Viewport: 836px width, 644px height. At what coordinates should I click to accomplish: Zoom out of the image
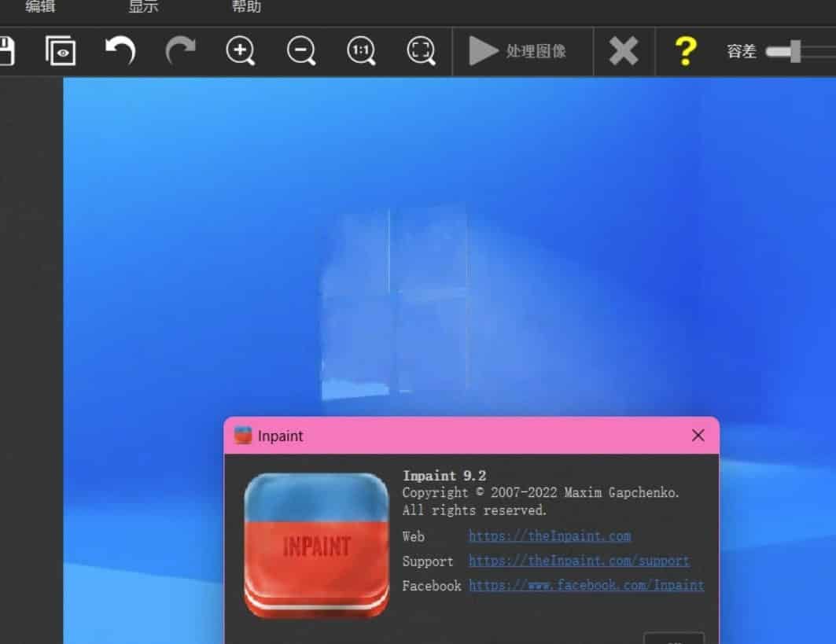pyautogui.click(x=300, y=50)
